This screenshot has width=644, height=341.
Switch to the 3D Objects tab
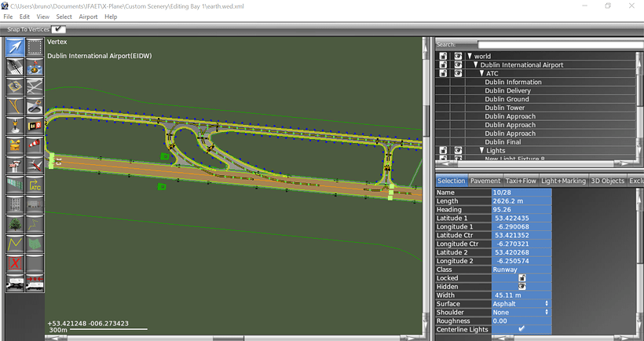pyautogui.click(x=607, y=181)
